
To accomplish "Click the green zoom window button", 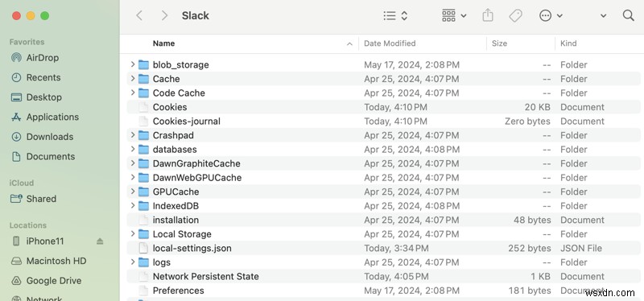I will [x=45, y=15].
